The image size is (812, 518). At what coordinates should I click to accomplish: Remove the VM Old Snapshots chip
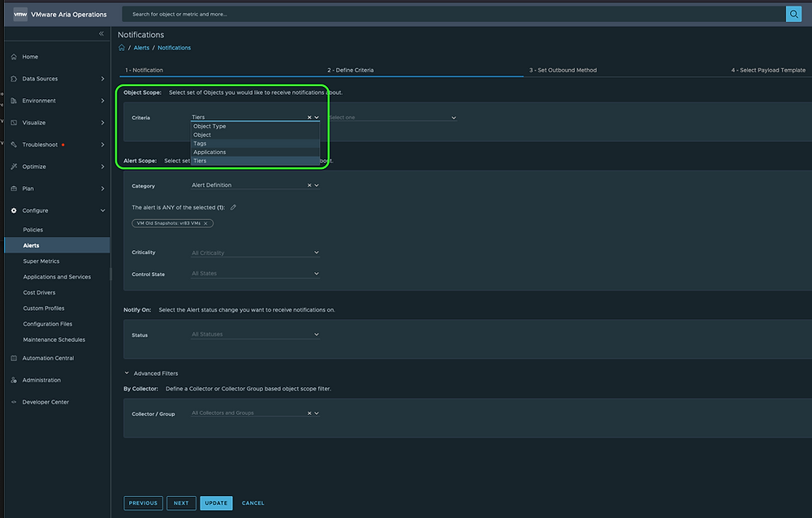[205, 223]
